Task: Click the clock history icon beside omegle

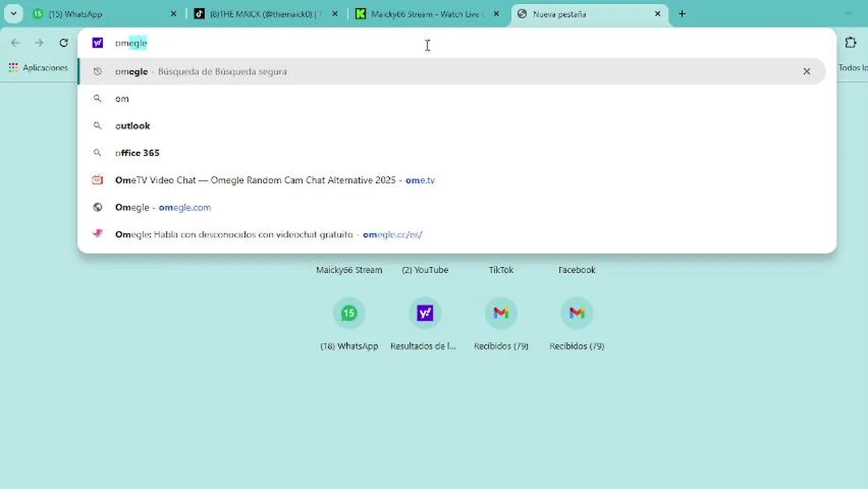Action: [x=98, y=71]
